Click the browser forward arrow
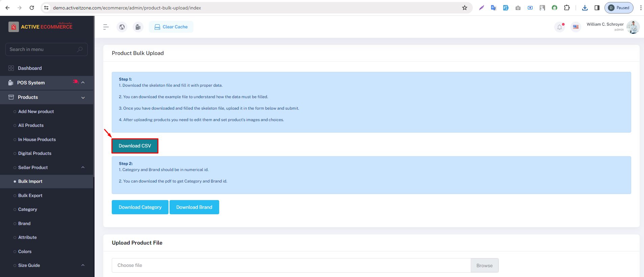The width and height of the screenshot is (644, 277). [x=20, y=8]
